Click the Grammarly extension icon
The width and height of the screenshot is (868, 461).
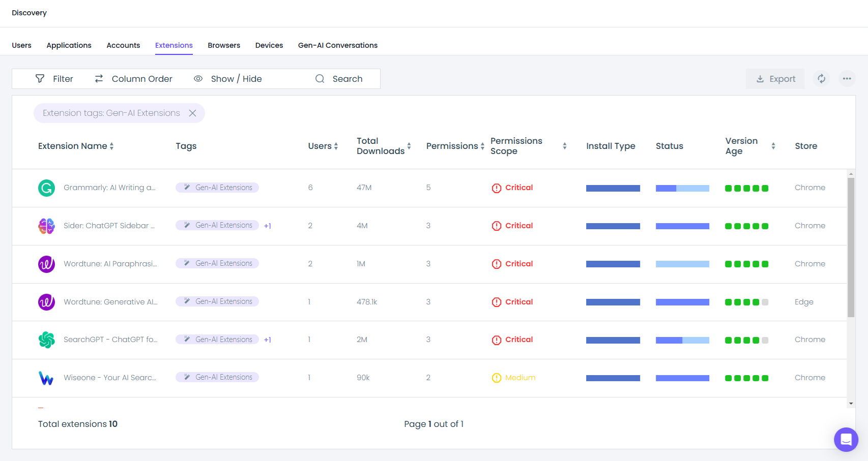tap(46, 188)
